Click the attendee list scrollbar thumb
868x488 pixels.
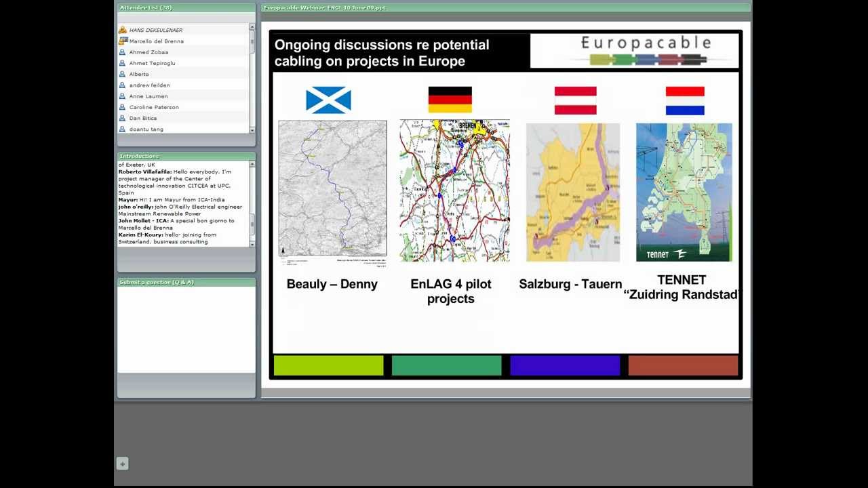pos(252,42)
